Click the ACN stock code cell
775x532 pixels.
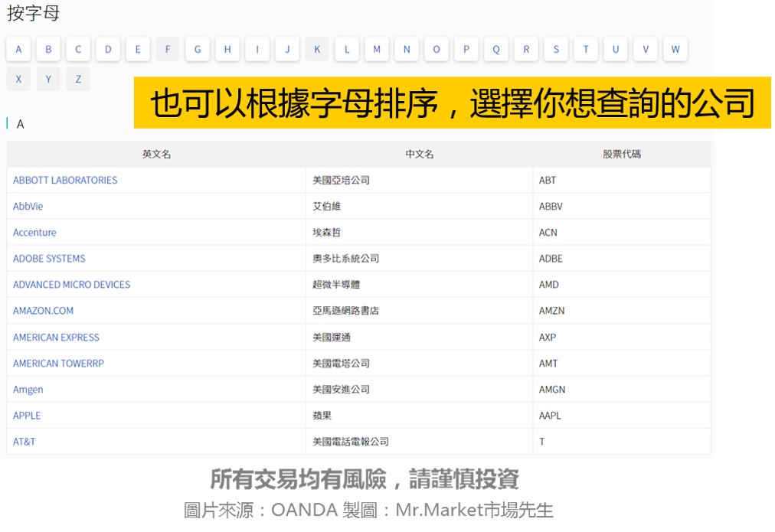coord(622,233)
